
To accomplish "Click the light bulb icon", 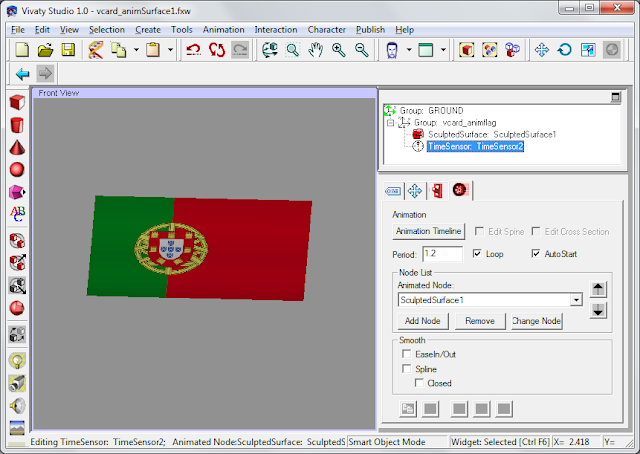I will [x=17, y=361].
